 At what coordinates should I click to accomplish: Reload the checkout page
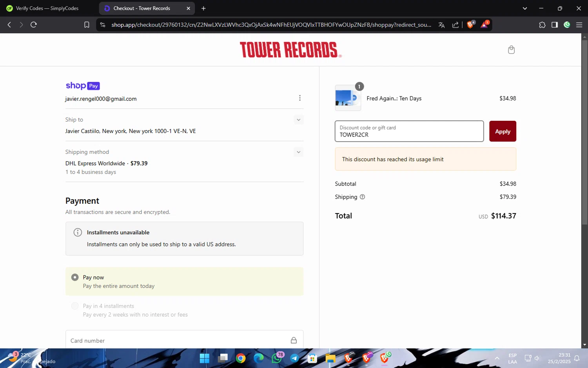pos(34,25)
